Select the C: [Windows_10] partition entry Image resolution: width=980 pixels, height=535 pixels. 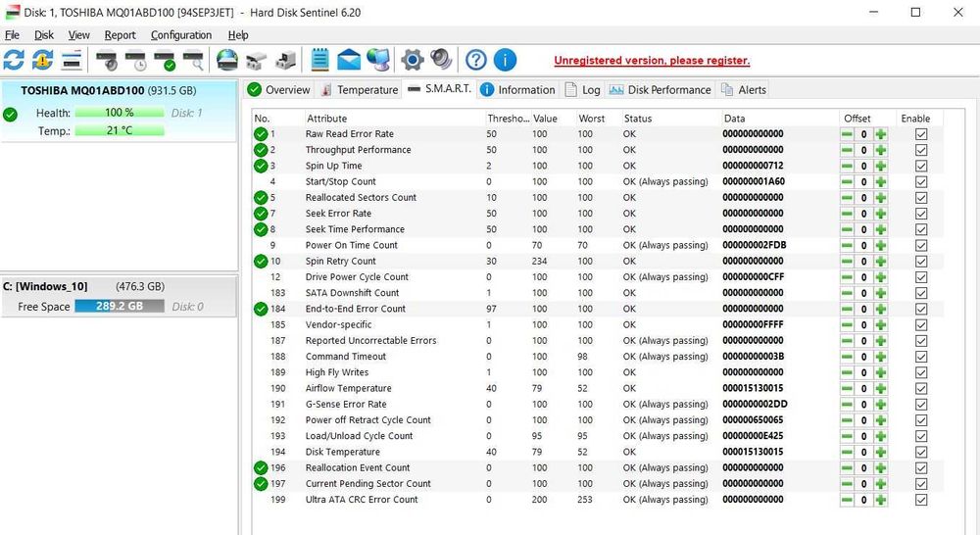[119, 296]
